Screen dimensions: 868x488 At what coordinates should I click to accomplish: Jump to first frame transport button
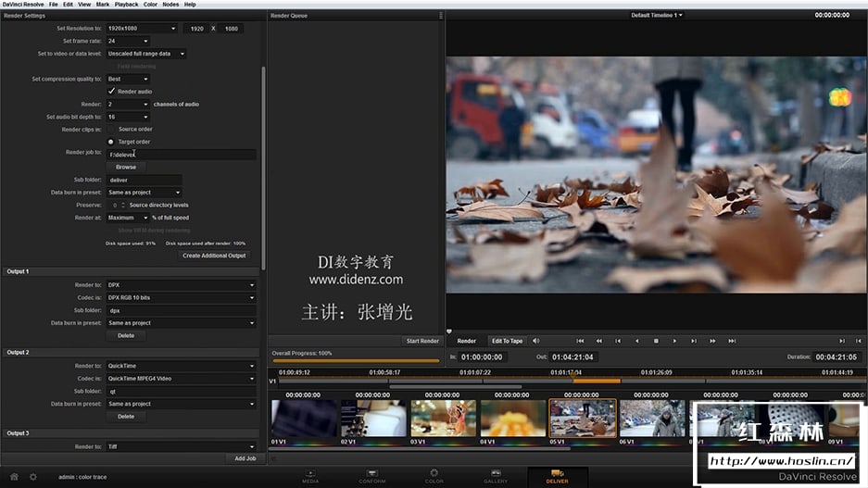click(x=580, y=341)
